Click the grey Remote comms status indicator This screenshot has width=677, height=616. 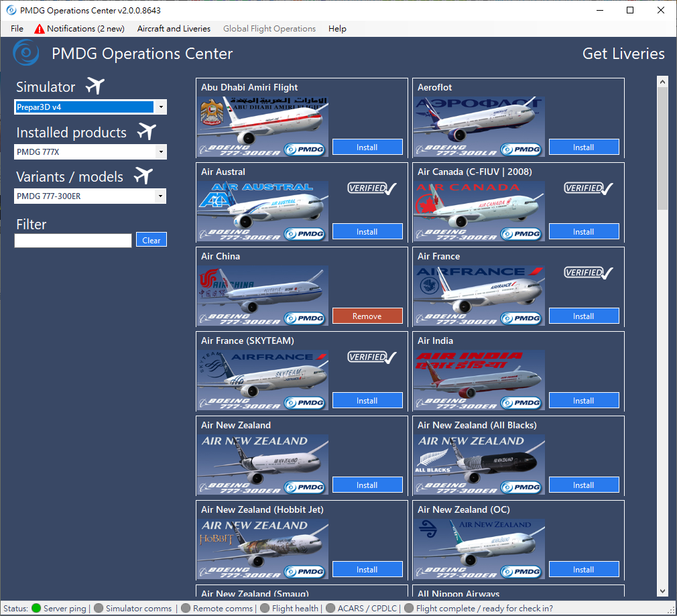(186, 608)
